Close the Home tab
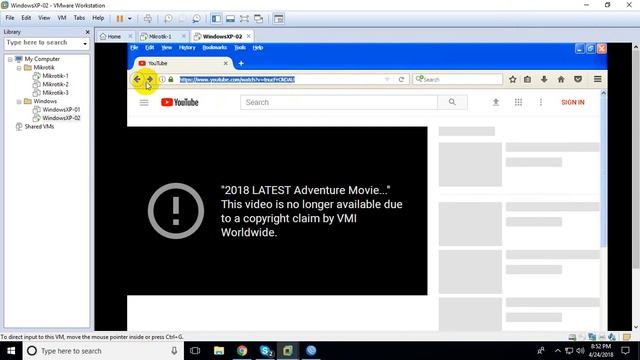This screenshot has width=640, height=360. click(130, 36)
